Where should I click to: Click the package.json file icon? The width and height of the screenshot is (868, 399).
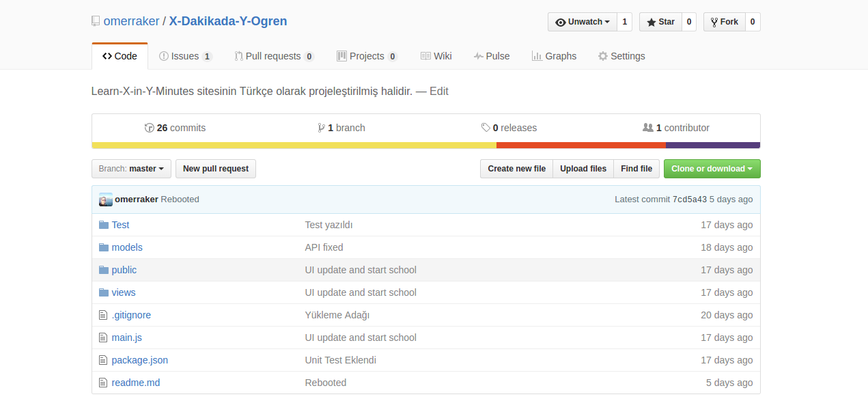click(x=104, y=360)
